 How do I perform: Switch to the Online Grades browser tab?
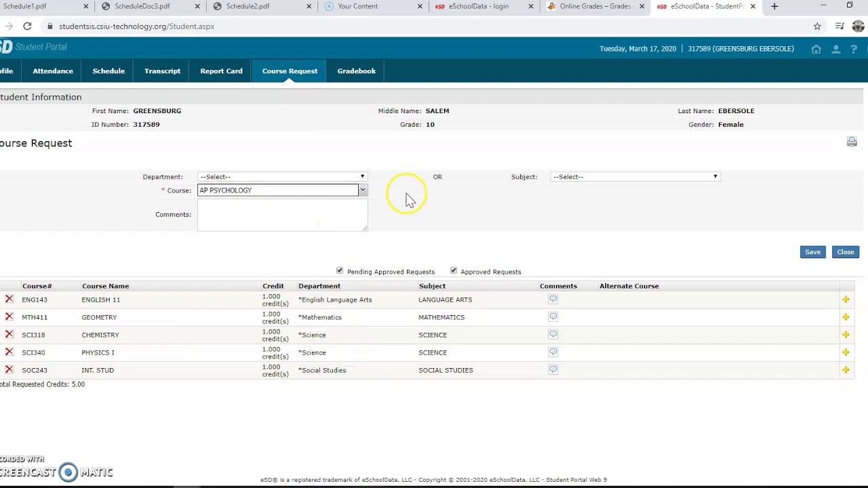coord(595,6)
